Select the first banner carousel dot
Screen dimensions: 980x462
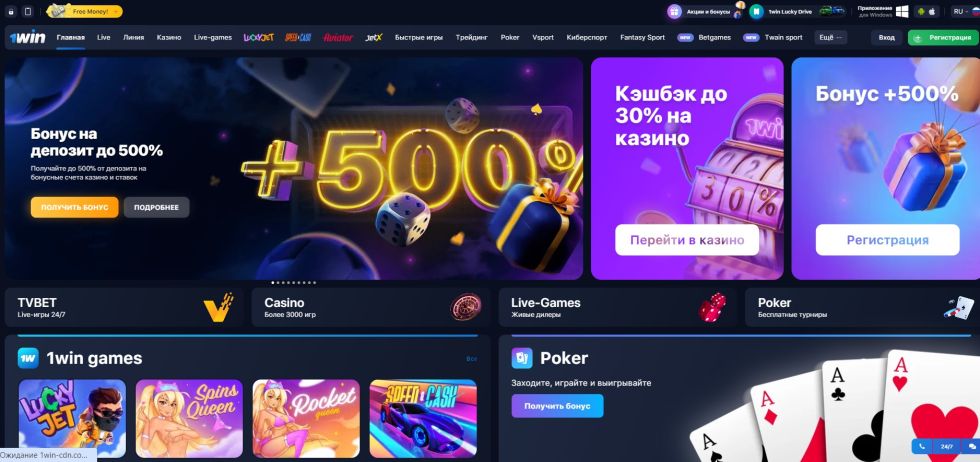[273, 283]
